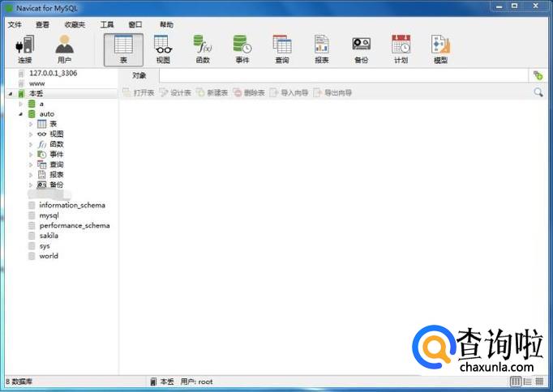Select the www connection
553x392 pixels.
coord(37,83)
